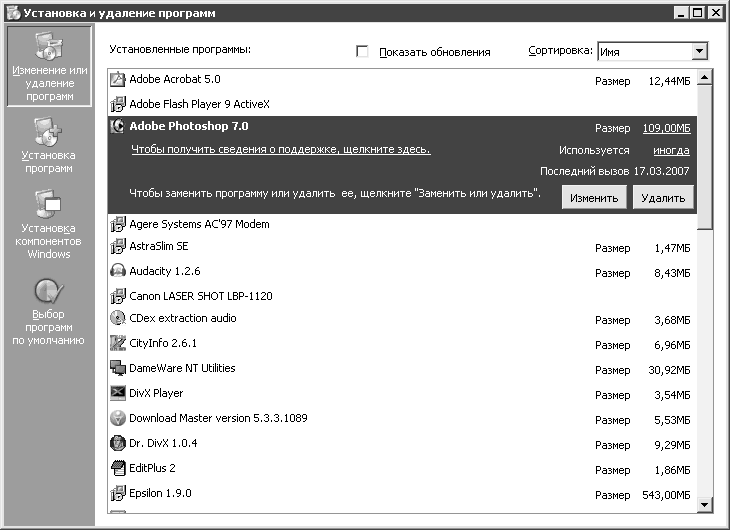Viewport: 730px width, 530px height.
Task: Click the CDex extraction audio icon
Action: [118, 318]
